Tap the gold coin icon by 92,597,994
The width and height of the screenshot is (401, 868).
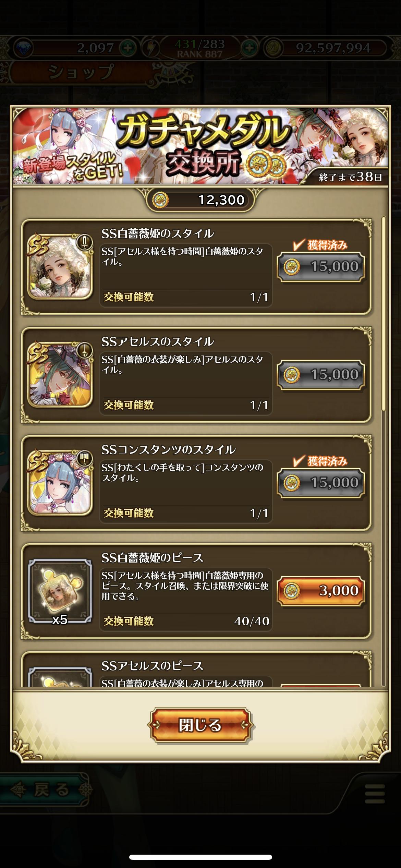(273, 48)
